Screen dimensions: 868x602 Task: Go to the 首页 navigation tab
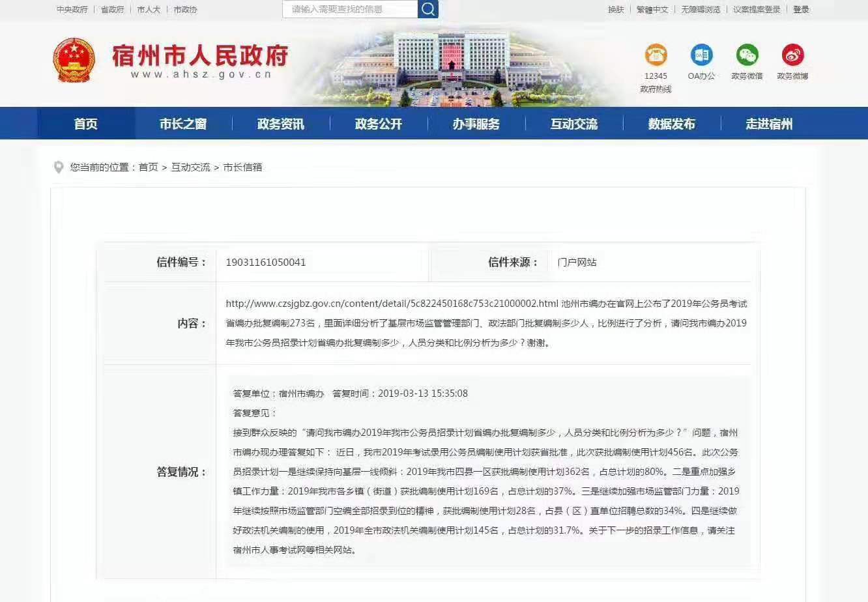(x=86, y=124)
